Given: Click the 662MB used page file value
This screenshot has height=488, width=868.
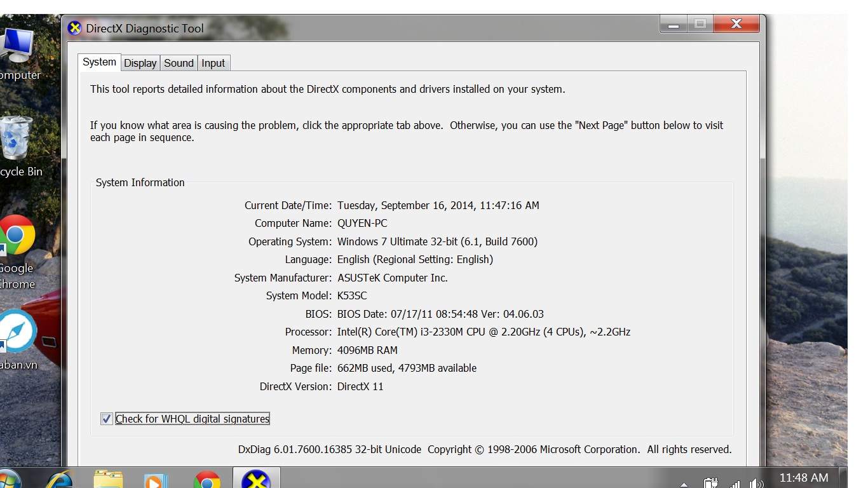Looking at the screenshot, I should [x=407, y=368].
